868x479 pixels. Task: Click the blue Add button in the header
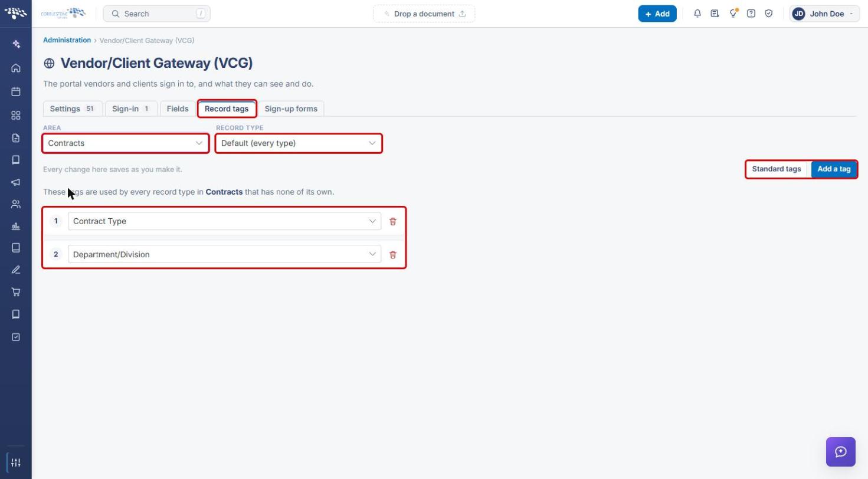[x=657, y=14]
